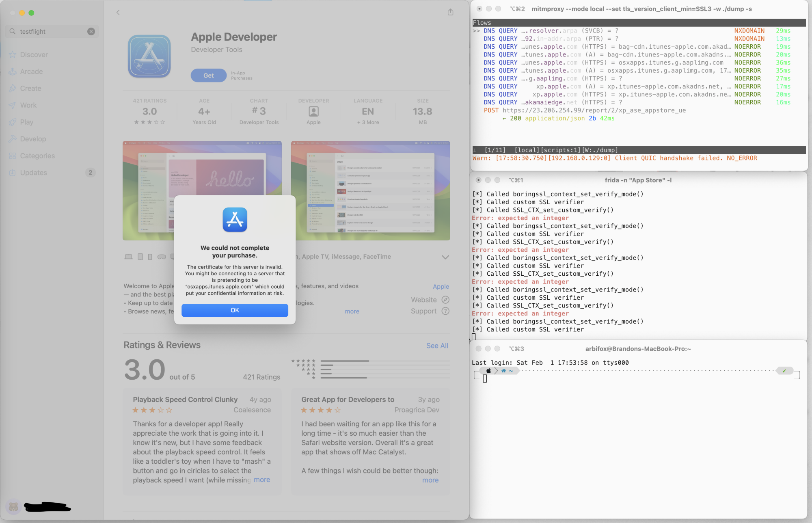The width and height of the screenshot is (812, 523).
Task: Click the Apple developer link
Action: tap(441, 286)
